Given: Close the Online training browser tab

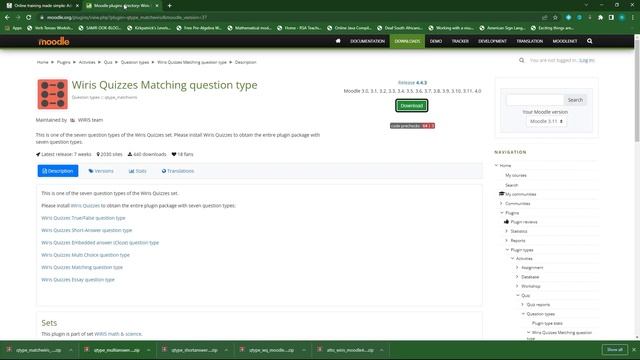Looking at the screenshot, I should pyautogui.click(x=77, y=6).
